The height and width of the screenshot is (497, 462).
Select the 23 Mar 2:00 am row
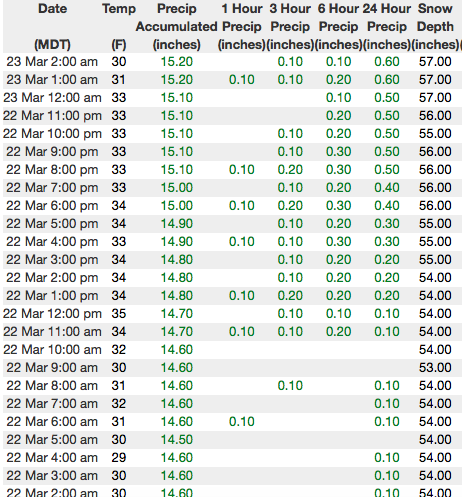pyautogui.click(x=232, y=62)
